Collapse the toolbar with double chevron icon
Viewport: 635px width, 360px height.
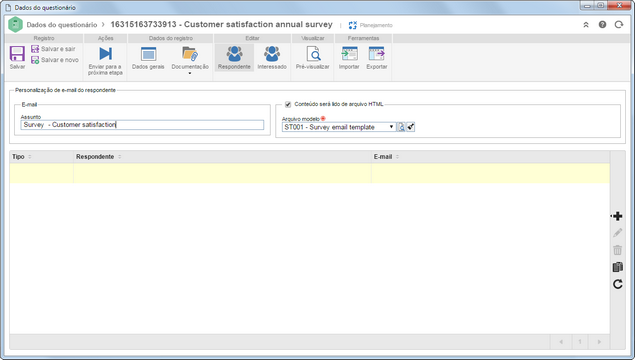click(586, 25)
